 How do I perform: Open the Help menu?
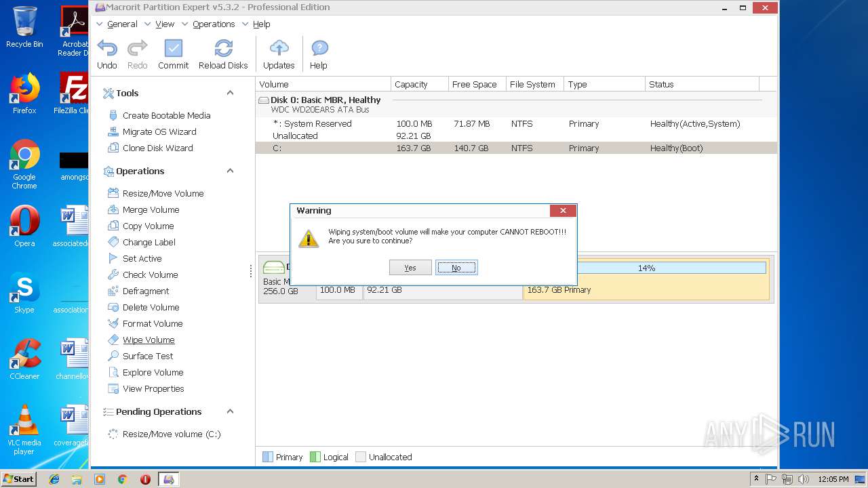[x=261, y=24]
